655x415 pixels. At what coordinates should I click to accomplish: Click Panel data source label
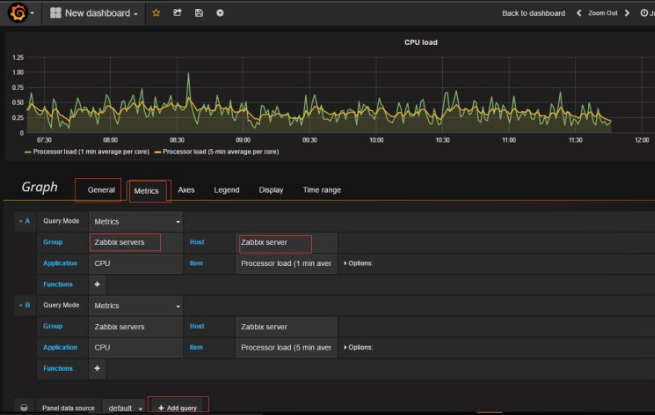point(68,408)
